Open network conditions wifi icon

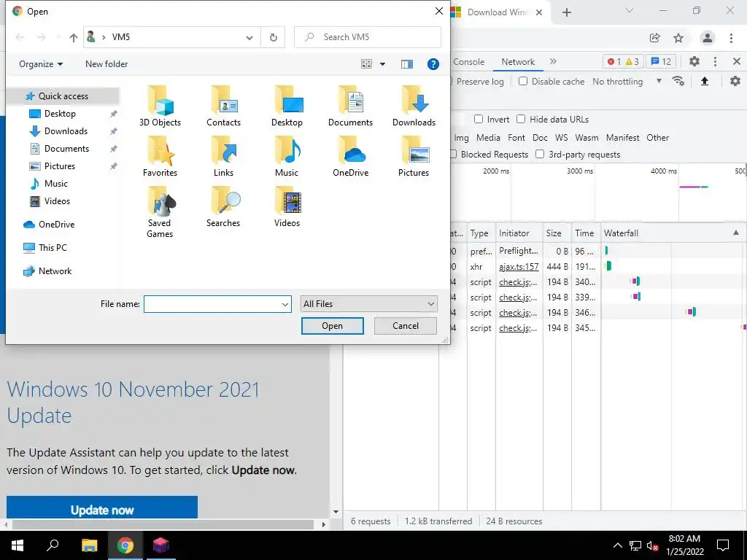click(x=678, y=82)
